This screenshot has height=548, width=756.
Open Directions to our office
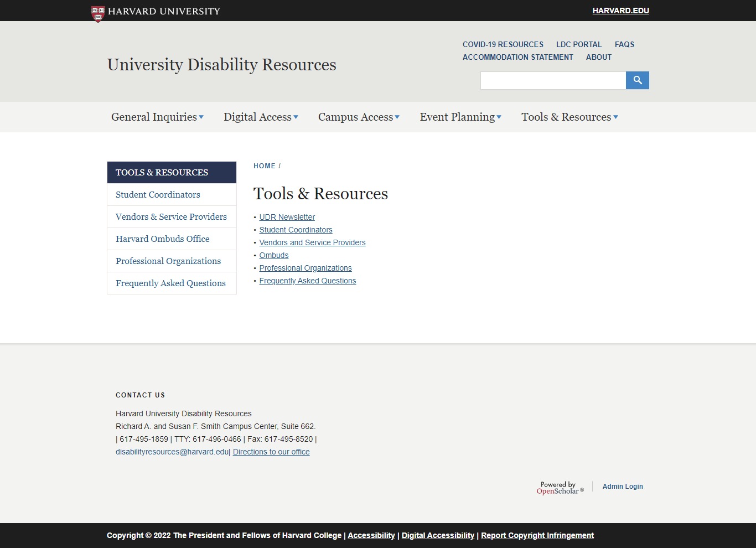click(271, 452)
